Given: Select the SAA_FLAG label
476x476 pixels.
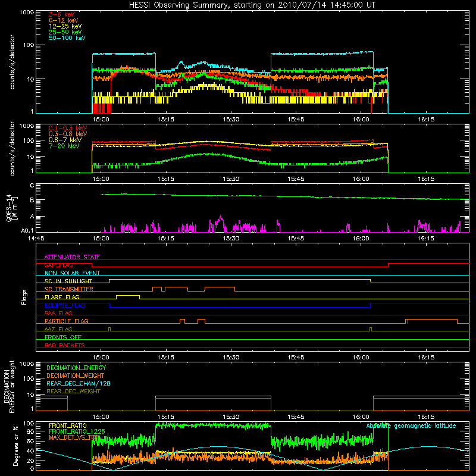Looking at the screenshot, I should (x=58, y=313).
